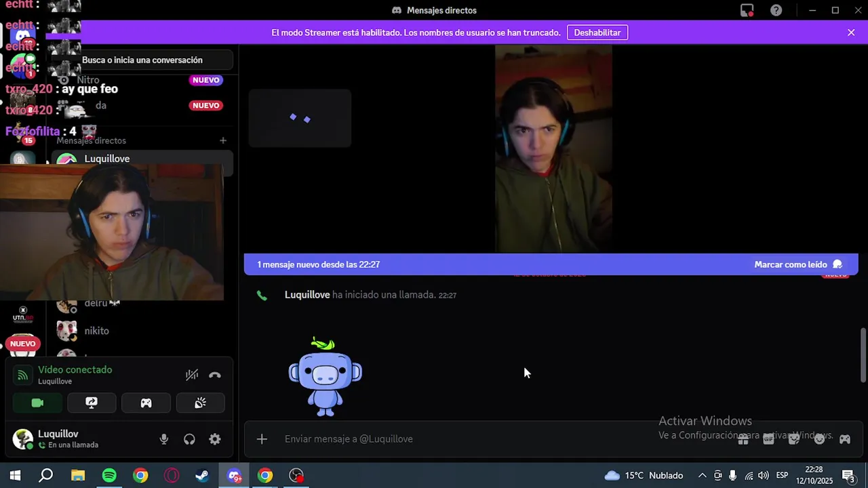Open the Windows notification center icon
Image resolution: width=868 pixels, height=488 pixels.
(848, 476)
